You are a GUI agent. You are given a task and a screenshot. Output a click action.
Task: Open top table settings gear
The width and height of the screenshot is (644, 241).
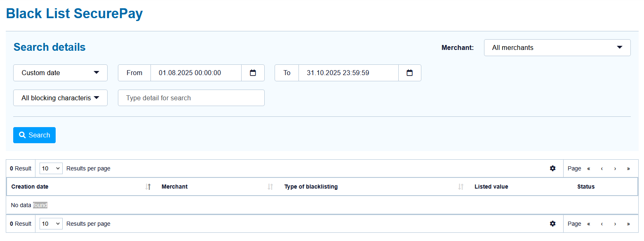(x=552, y=168)
